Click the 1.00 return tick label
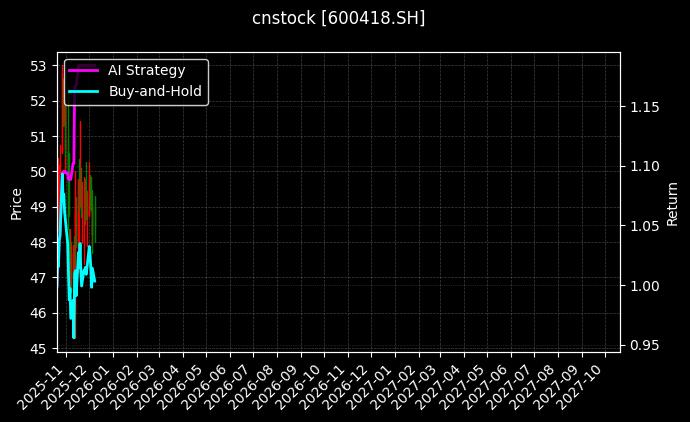The image size is (690, 422). click(645, 286)
